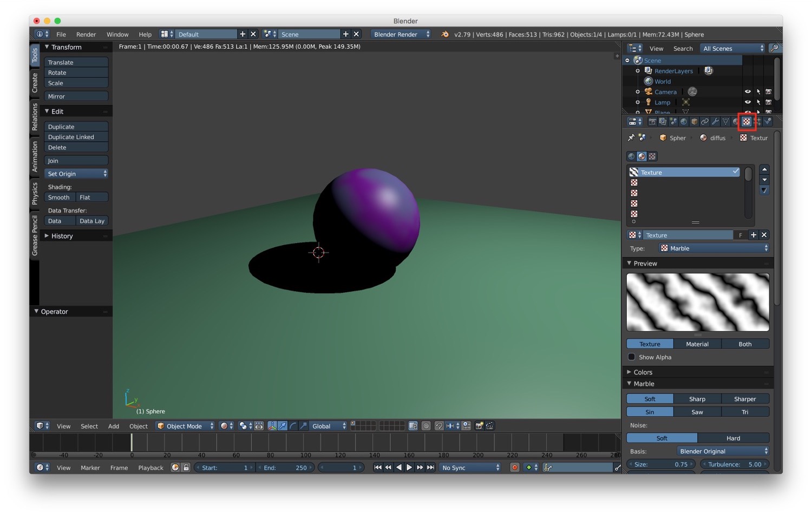Image resolution: width=812 pixels, height=513 pixels.
Task: Click the OpenGL render image camera icon
Action: point(479,426)
